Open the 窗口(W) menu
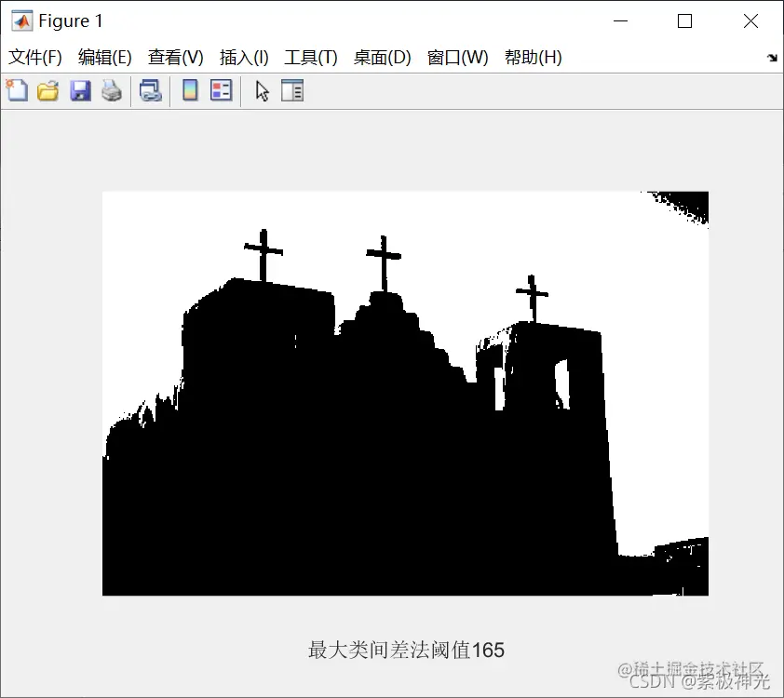 (457, 57)
